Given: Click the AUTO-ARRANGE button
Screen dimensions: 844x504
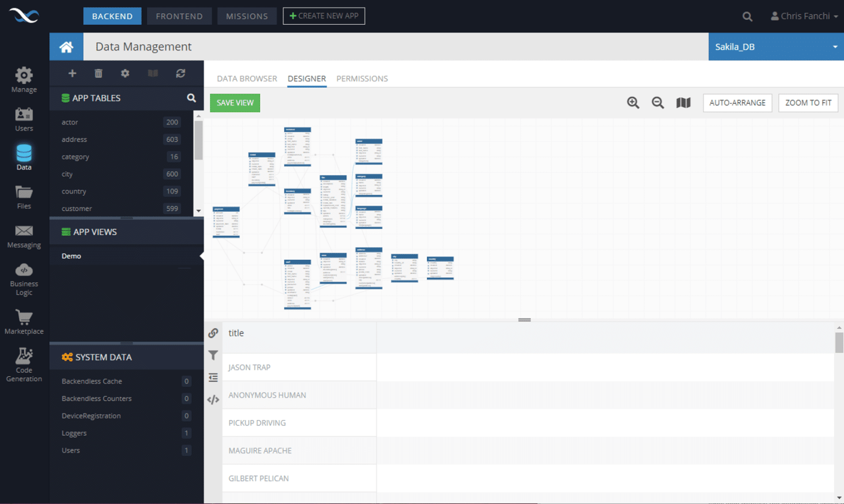Looking at the screenshot, I should point(737,103).
